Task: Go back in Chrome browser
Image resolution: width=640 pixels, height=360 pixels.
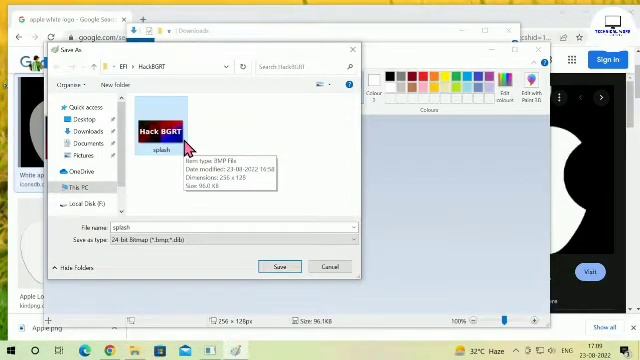Action: pos(19,37)
